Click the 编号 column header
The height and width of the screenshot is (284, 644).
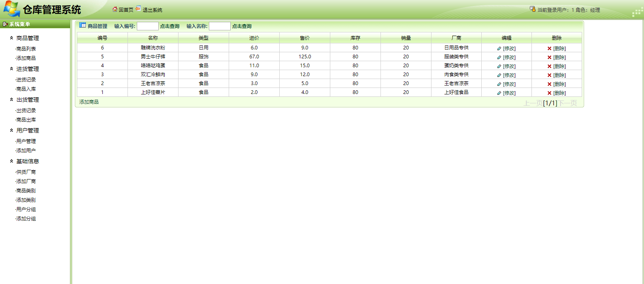[102, 38]
